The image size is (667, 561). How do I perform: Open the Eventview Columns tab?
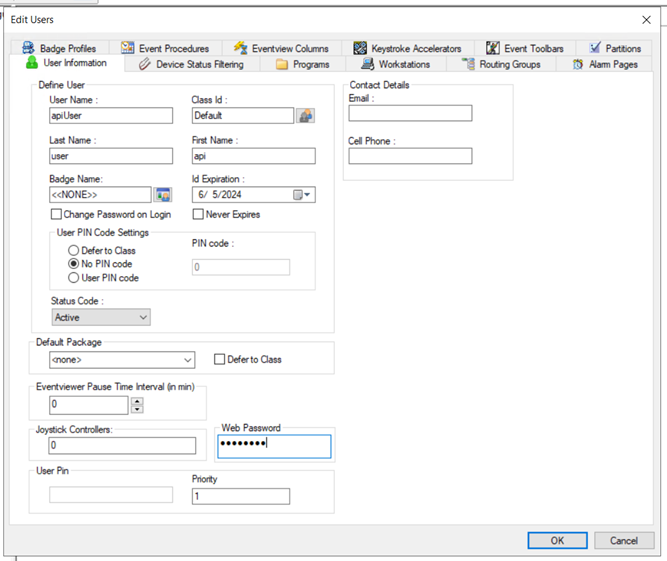coord(281,48)
